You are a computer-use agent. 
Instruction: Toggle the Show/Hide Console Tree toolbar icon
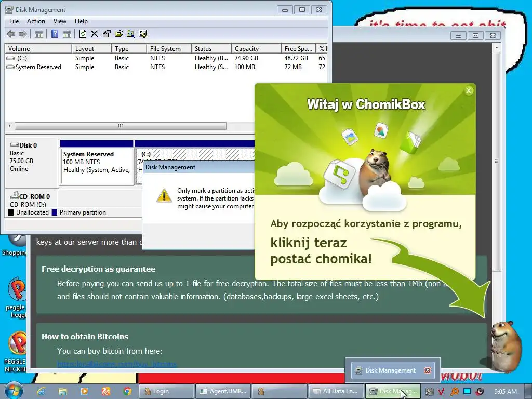[39, 34]
